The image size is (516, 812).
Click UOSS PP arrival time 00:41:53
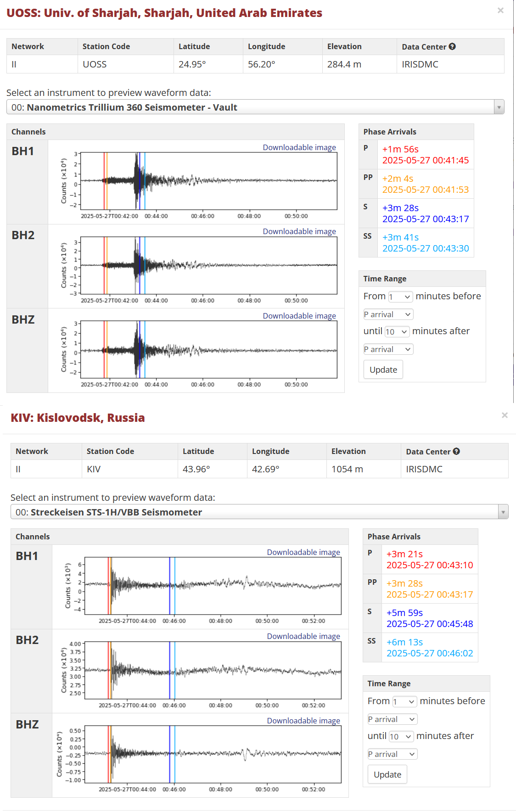[426, 190]
